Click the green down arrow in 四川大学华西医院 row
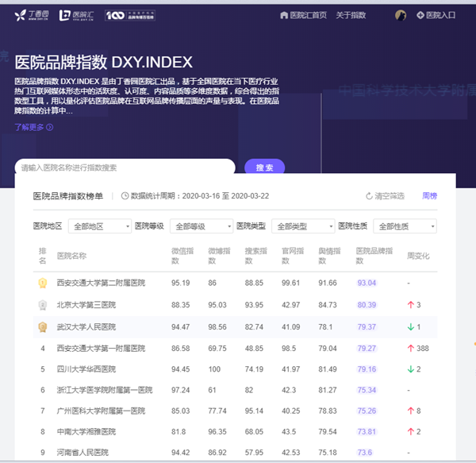The image size is (476, 463). coord(411,369)
